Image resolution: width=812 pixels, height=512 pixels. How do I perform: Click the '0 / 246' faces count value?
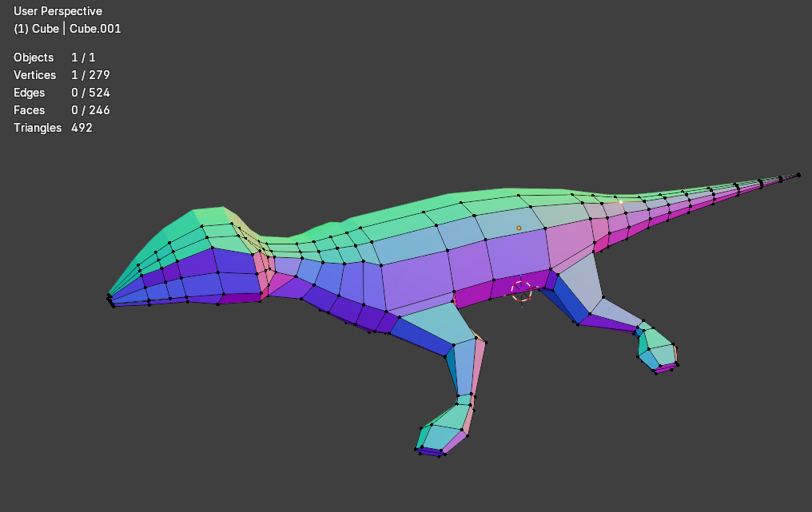(x=90, y=110)
